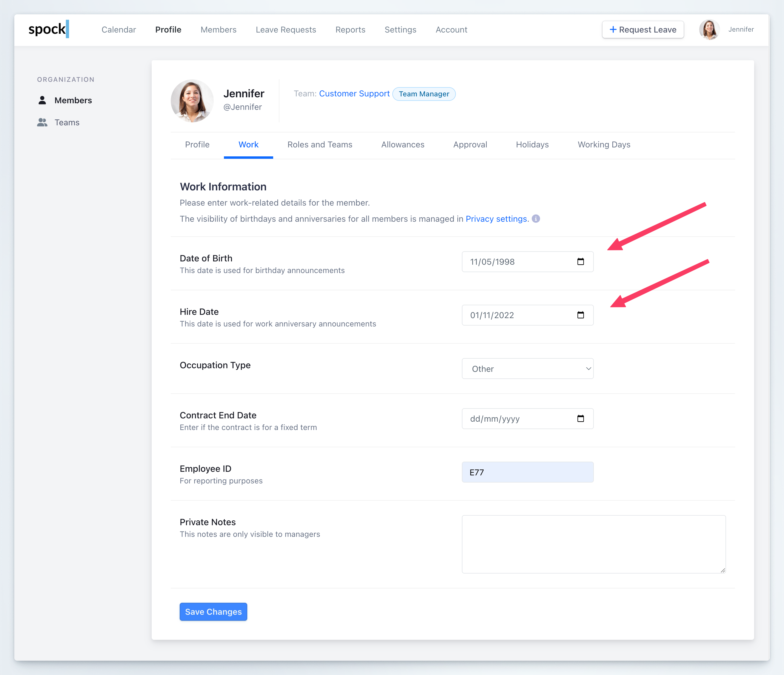Click the Save Changes button
This screenshot has height=675, width=784.
tap(213, 611)
